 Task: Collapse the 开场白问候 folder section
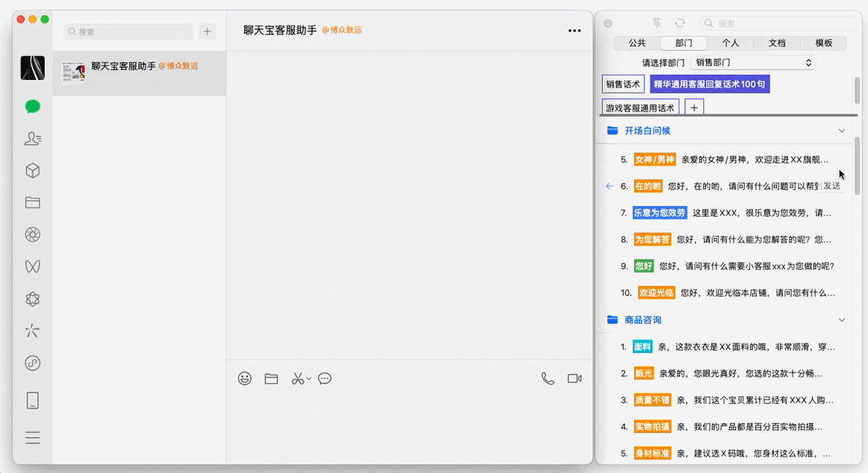[x=842, y=131]
